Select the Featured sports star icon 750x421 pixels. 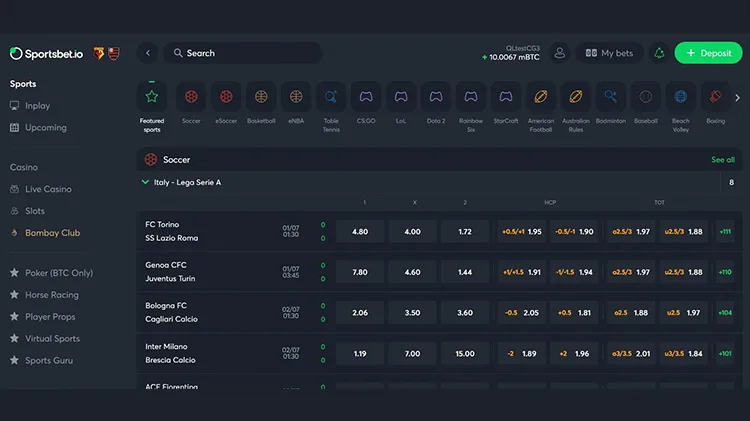point(152,98)
